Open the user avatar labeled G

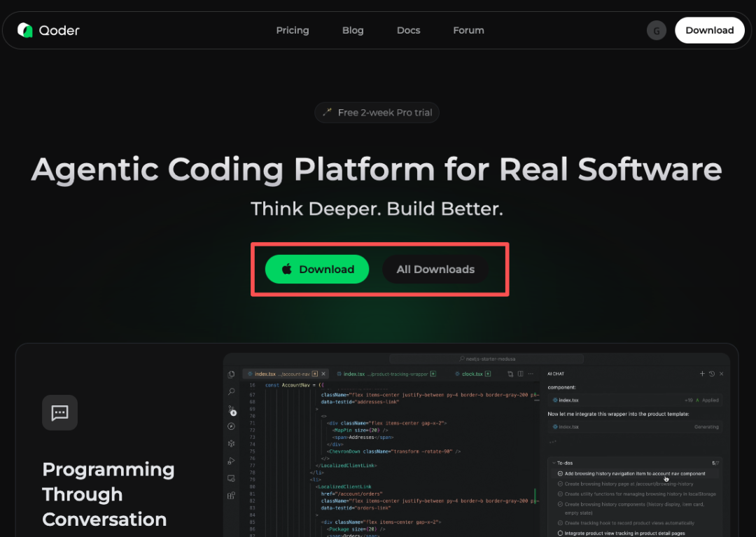pos(656,30)
